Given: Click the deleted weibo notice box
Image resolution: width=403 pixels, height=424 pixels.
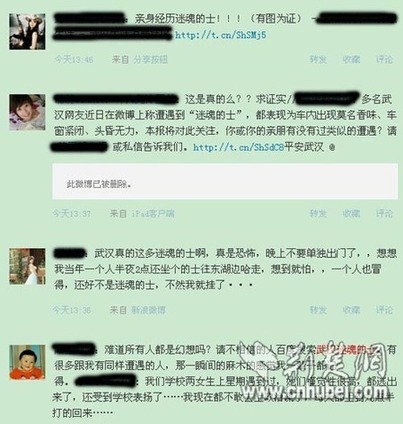Looking at the screenshot, I should (225, 182).
